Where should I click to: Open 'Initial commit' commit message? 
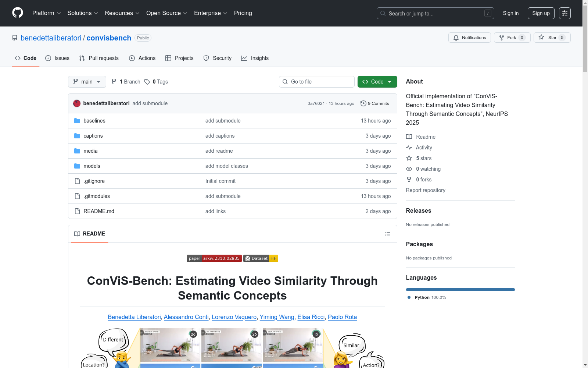pos(220,181)
